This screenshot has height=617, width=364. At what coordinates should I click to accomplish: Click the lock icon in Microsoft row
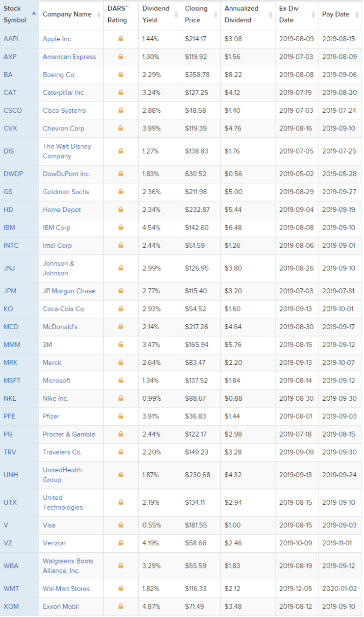121,381
